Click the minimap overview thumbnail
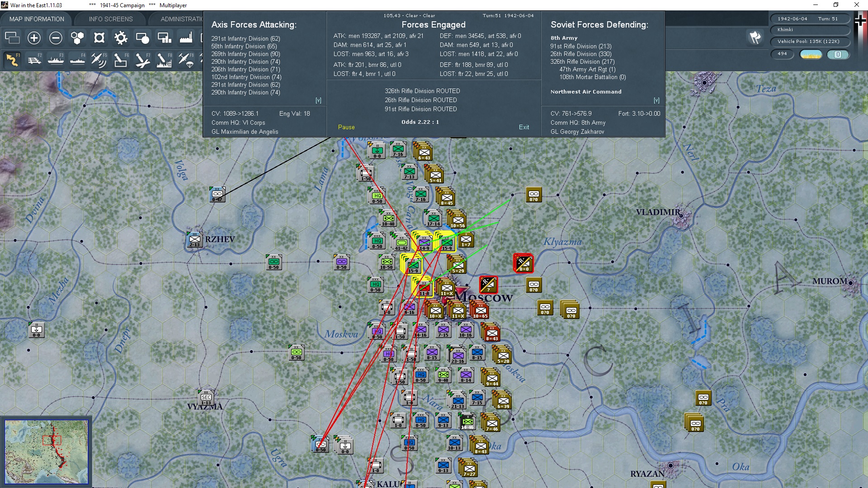 click(x=46, y=452)
